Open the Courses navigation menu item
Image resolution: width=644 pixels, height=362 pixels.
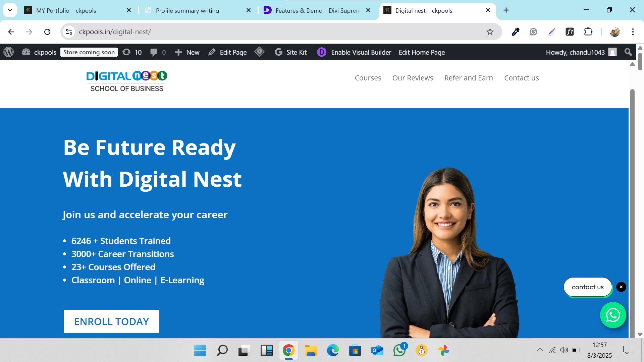(368, 78)
